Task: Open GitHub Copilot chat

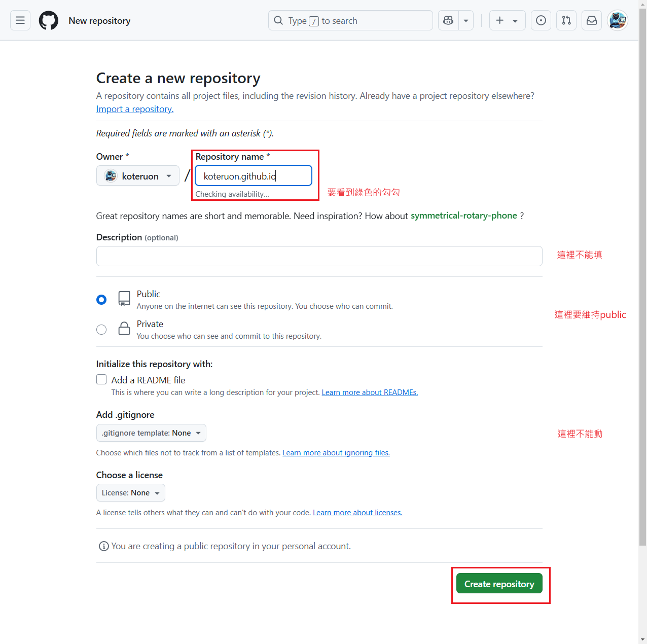Action: point(448,20)
